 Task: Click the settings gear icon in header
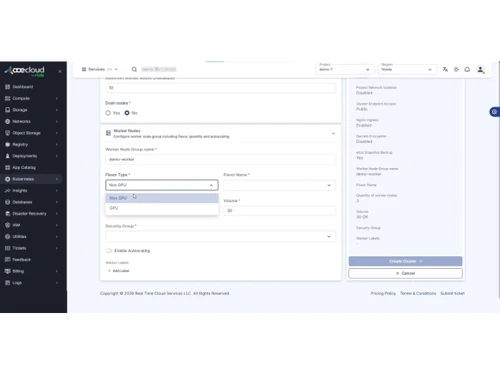456,69
